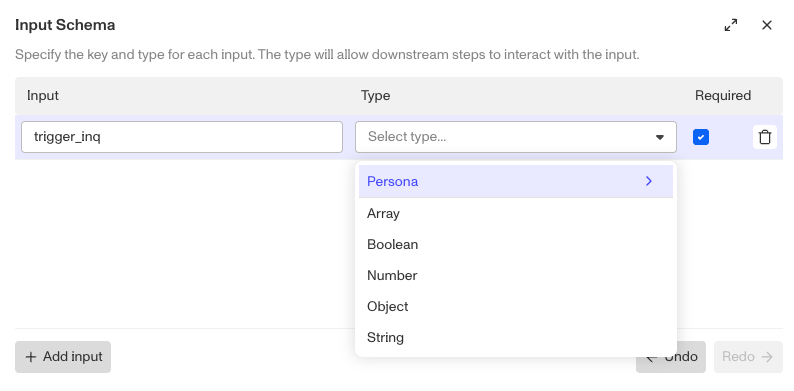Image resolution: width=794 pixels, height=391 pixels.
Task: Click the Input column header
Action: point(43,95)
